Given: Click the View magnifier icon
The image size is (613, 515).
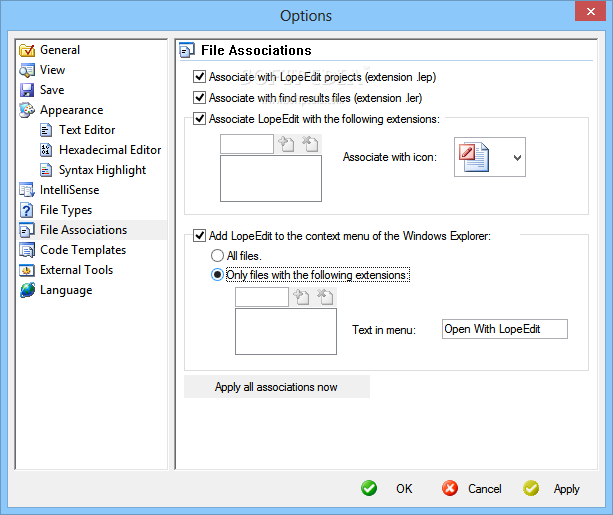Looking at the screenshot, I should pos(27,70).
